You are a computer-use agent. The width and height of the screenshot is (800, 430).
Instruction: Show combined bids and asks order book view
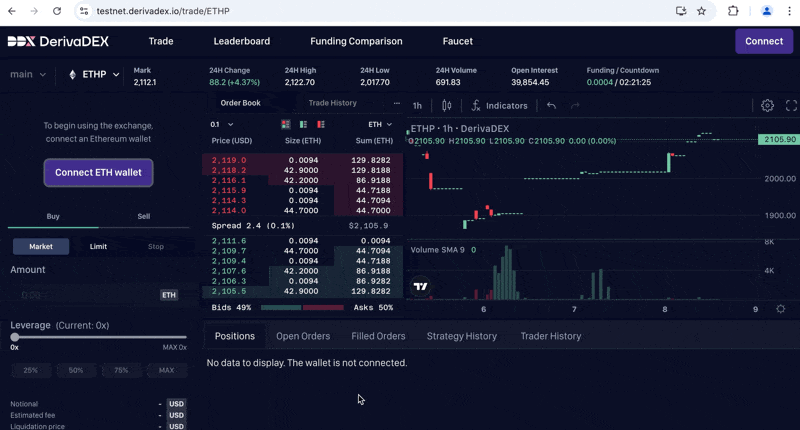286,124
